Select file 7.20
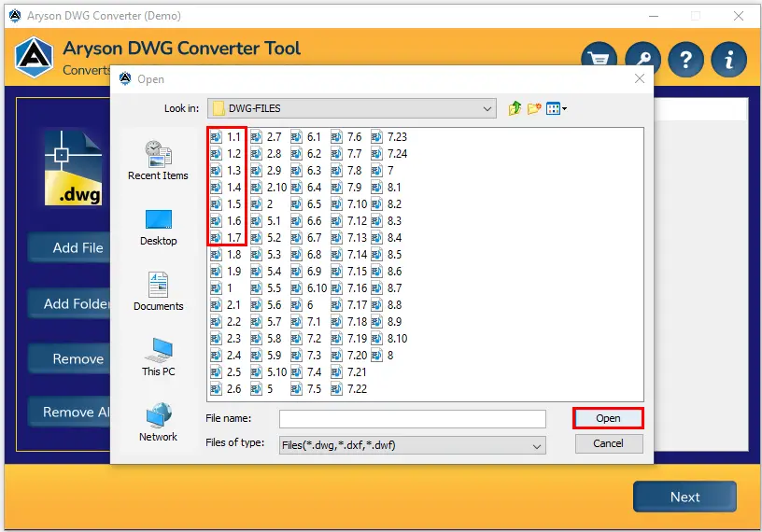 coord(349,356)
